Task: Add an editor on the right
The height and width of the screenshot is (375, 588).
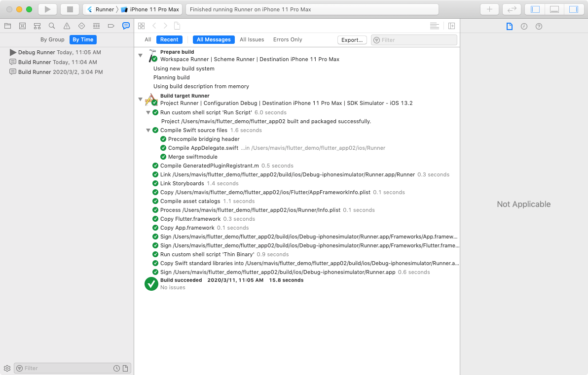Action: tap(451, 26)
